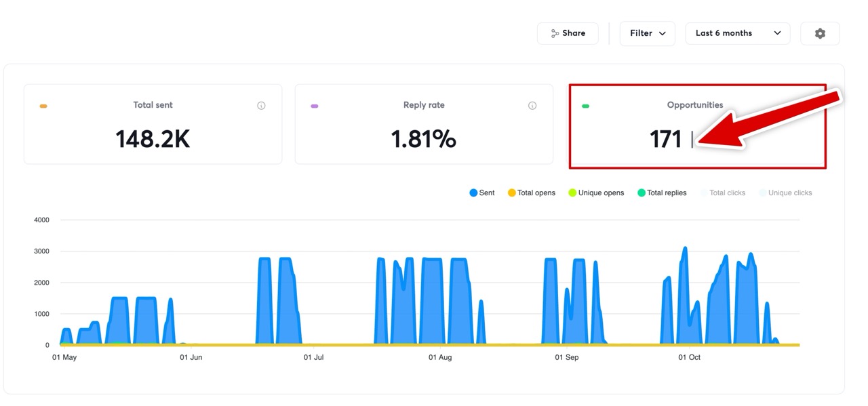Click the chart peak near 01 Oct
The image size is (868, 406).
point(685,248)
